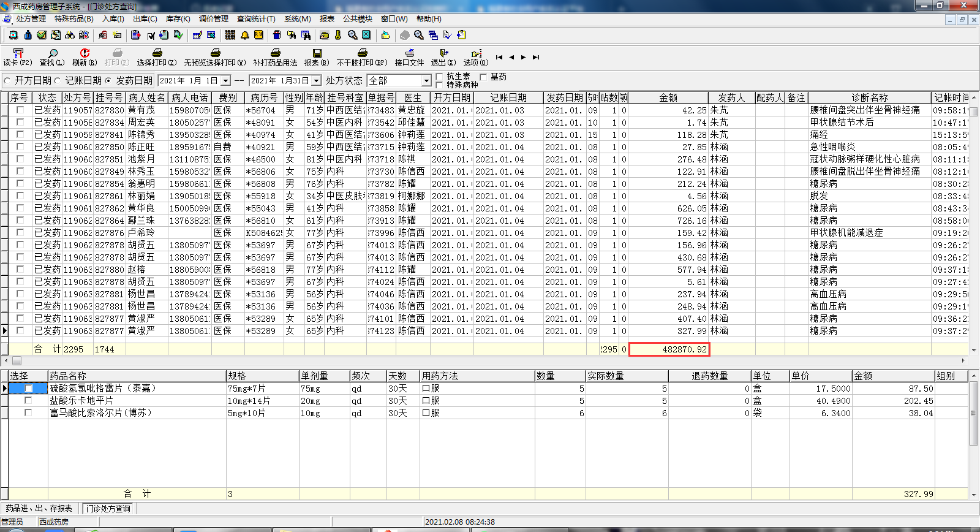Viewport: 980px width, 532px height.
Task: Click the 选择打印 printer icon
Action: click(157, 54)
